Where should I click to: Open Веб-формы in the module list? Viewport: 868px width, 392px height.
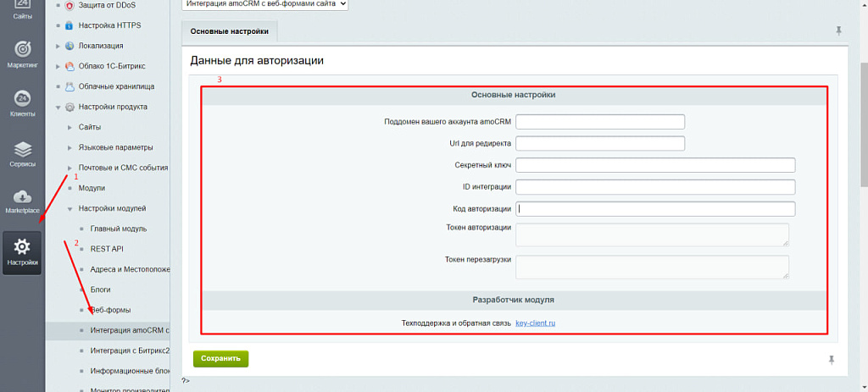point(110,310)
